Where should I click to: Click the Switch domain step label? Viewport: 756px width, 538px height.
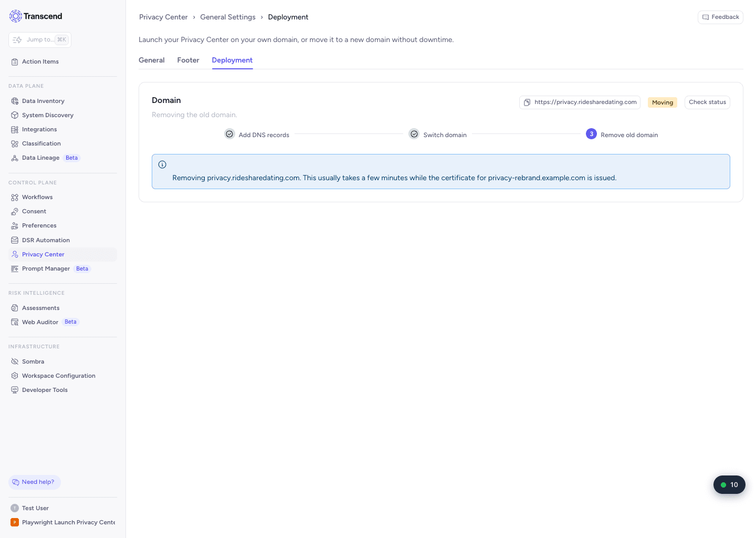click(445, 135)
